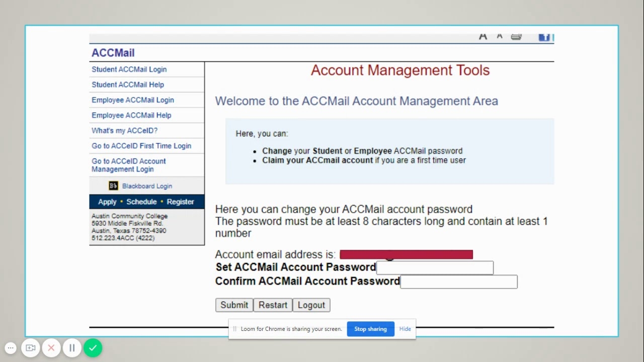
Task: Click the larger text size icon
Action: (x=483, y=37)
